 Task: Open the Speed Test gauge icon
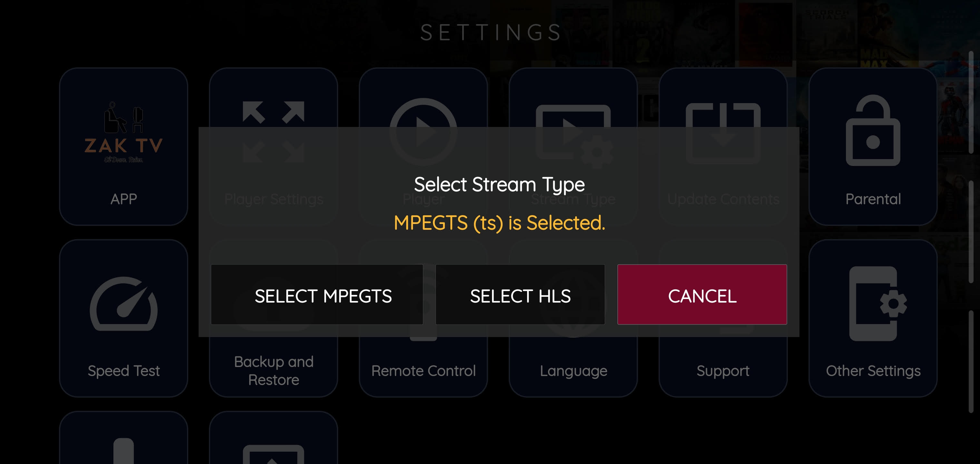[x=124, y=304]
